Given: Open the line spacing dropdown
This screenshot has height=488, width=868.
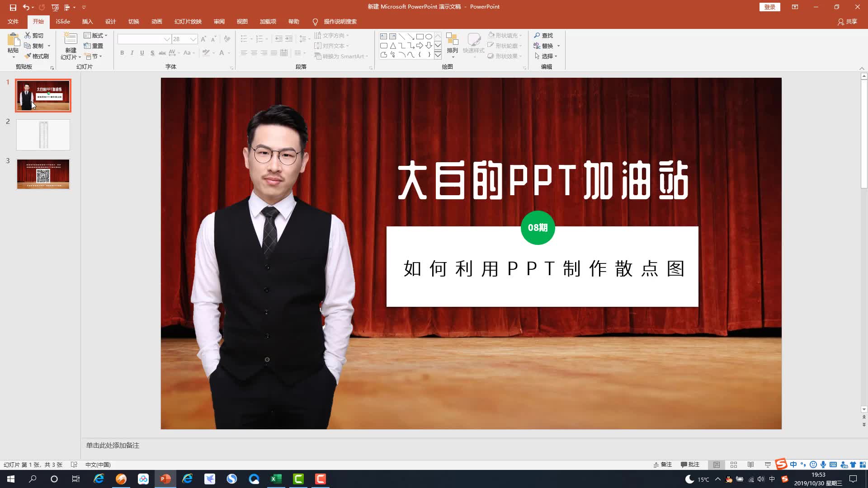Looking at the screenshot, I should point(304,38).
